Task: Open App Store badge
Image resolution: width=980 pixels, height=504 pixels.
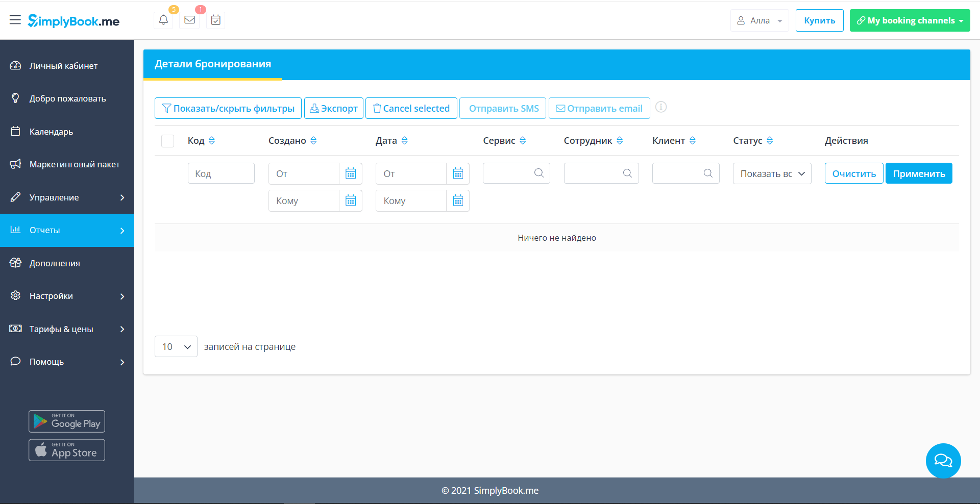Action: (x=67, y=450)
